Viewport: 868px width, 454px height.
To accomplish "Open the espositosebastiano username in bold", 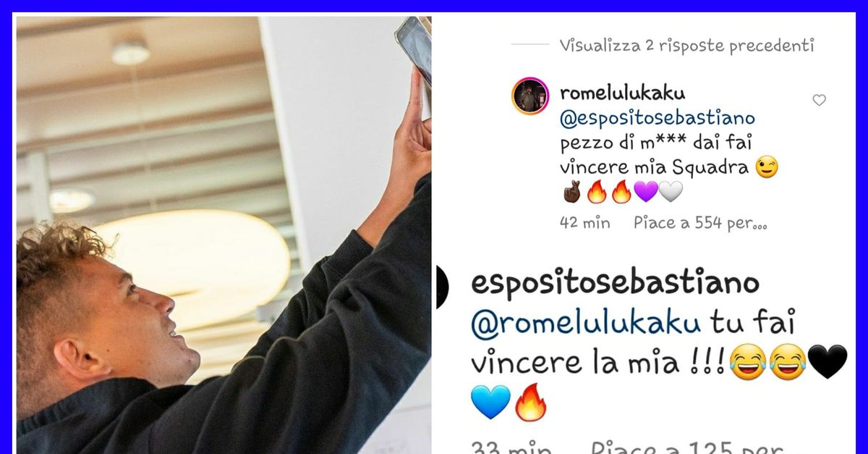I will pos(615,283).
